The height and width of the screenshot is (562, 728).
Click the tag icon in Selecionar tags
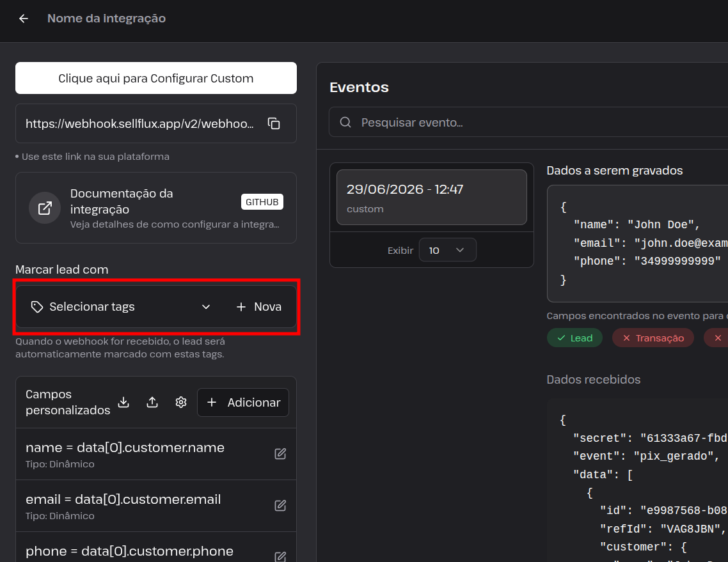pos(37,307)
